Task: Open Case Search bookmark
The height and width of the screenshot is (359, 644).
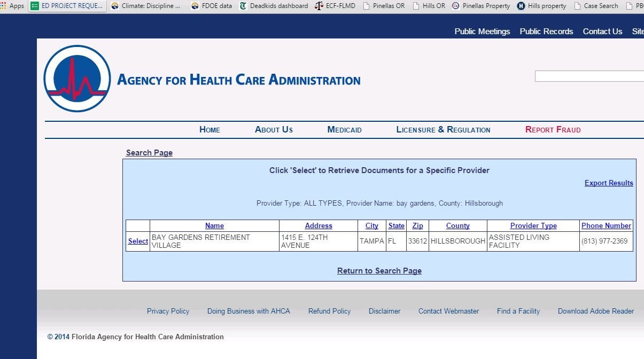Action: pyautogui.click(x=596, y=6)
